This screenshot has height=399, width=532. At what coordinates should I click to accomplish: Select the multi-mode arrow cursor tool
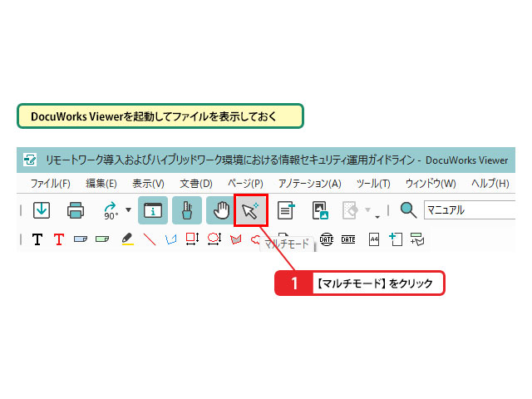251,210
